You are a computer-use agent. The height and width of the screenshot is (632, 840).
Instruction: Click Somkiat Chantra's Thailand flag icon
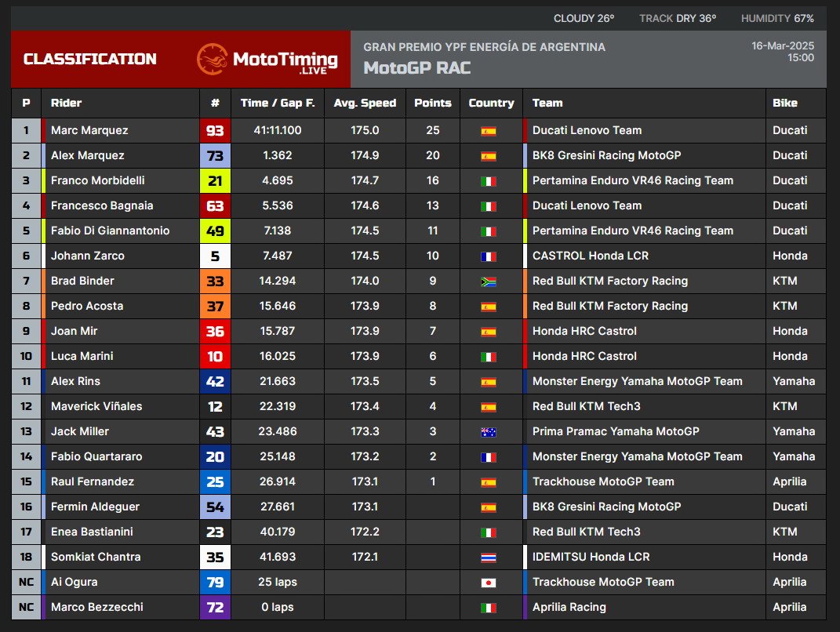[x=488, y=558]
